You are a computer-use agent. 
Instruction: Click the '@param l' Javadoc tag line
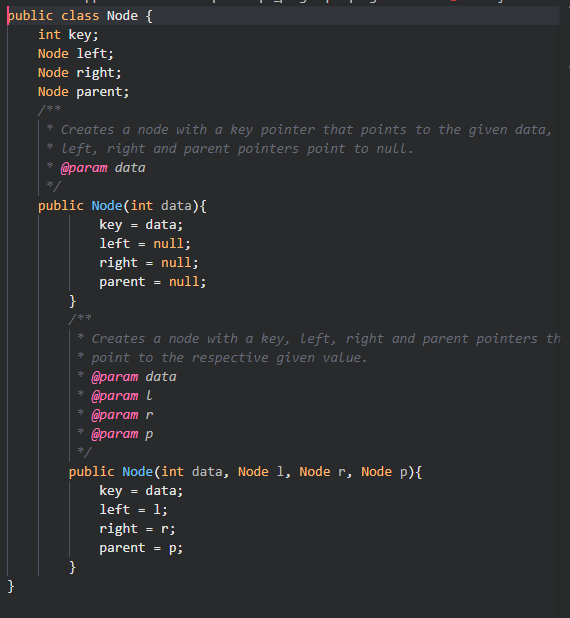(121, 396)
